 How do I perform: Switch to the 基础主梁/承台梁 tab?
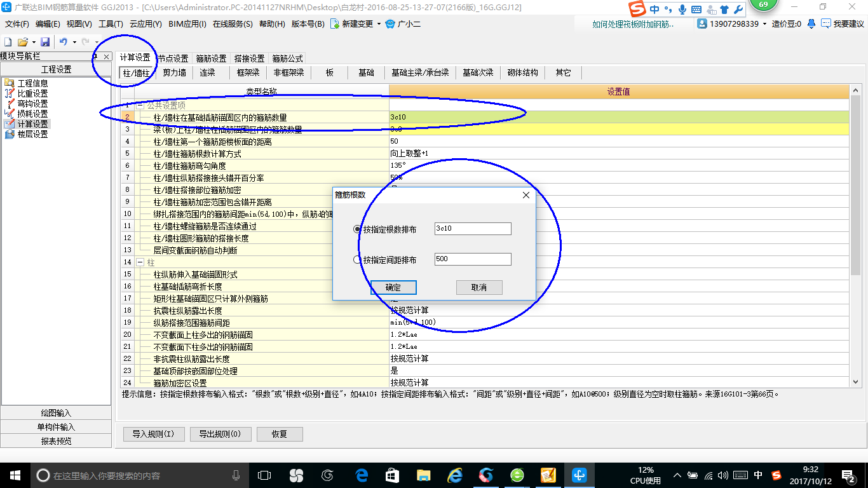click(x=420, y=72)
